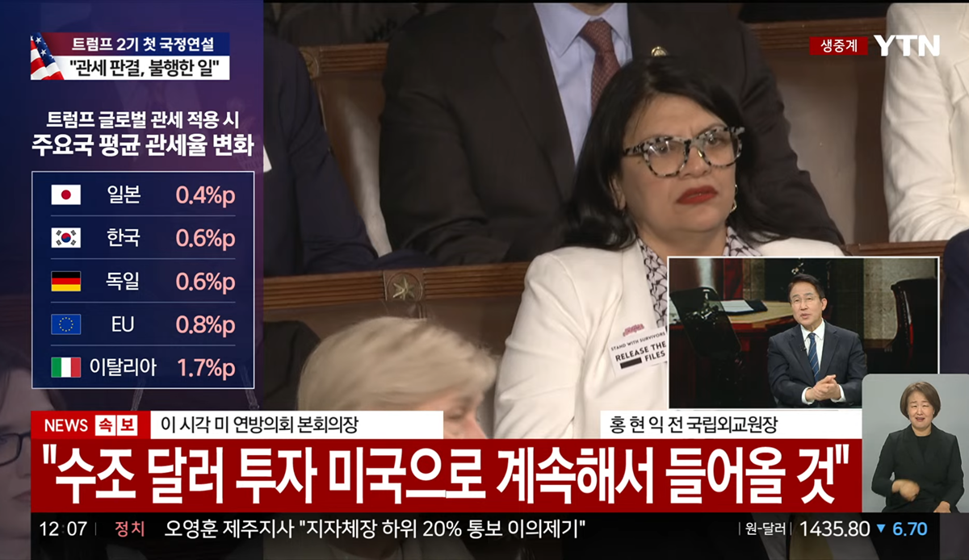Click the EU flag icon
This screenshot has width=969, height=560.
pyautogui.click(x=65, y=324)
